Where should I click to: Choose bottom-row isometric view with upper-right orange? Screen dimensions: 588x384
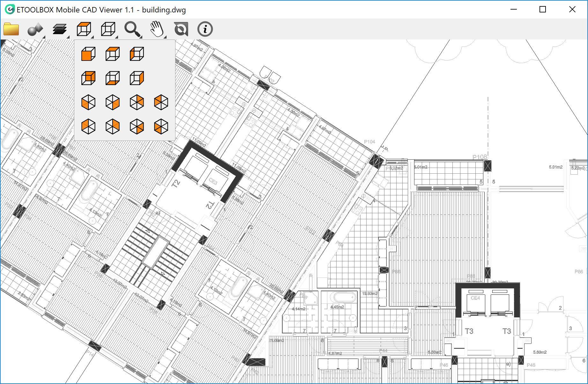(113, 127)
